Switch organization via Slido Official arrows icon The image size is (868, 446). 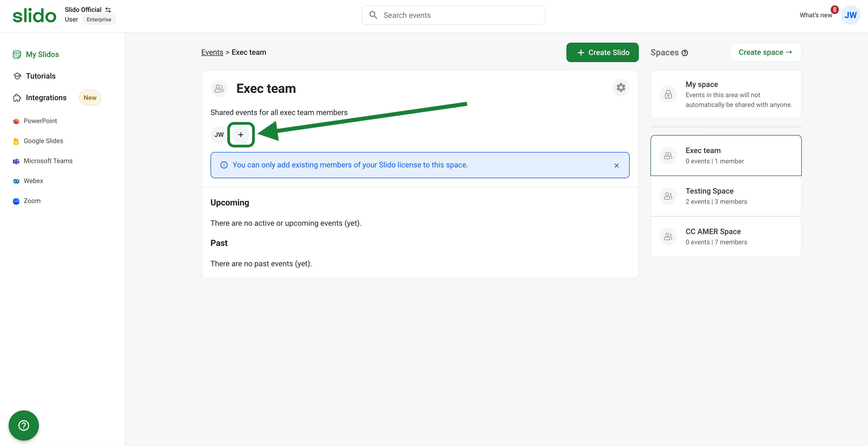tap(108, 10)
